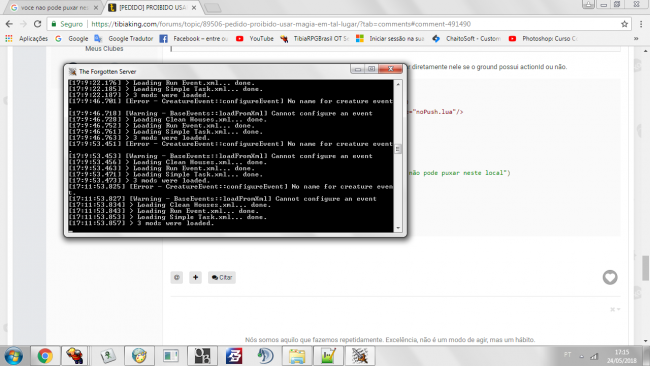Screen dimensions: 650x366
Task: Bookmark this page with the star icon
Action: (x=624, y=24)
